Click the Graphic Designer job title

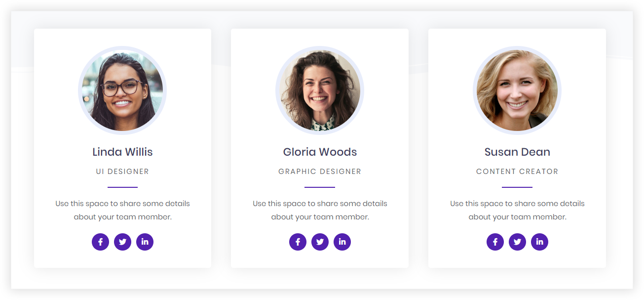[x=320, y=171]
